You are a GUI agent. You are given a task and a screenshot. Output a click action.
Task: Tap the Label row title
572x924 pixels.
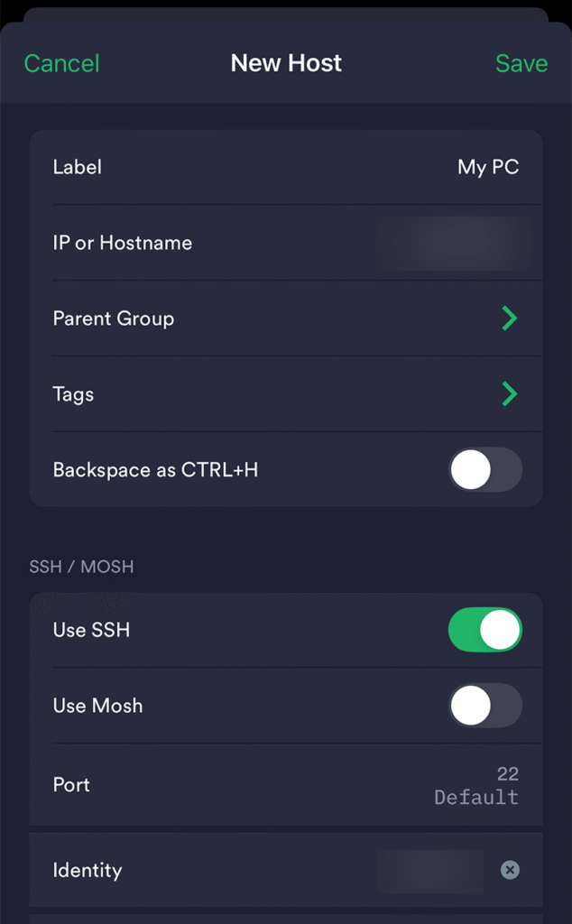pos(78,167)
